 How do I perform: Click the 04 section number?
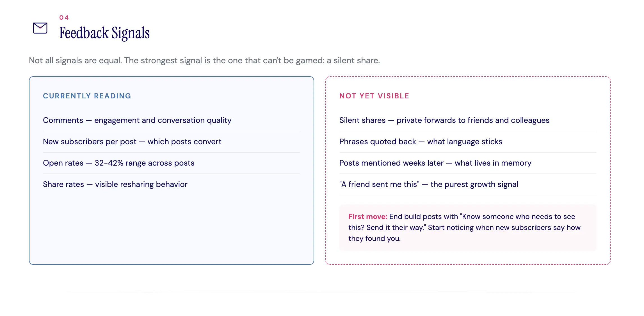tap(64, 17)
